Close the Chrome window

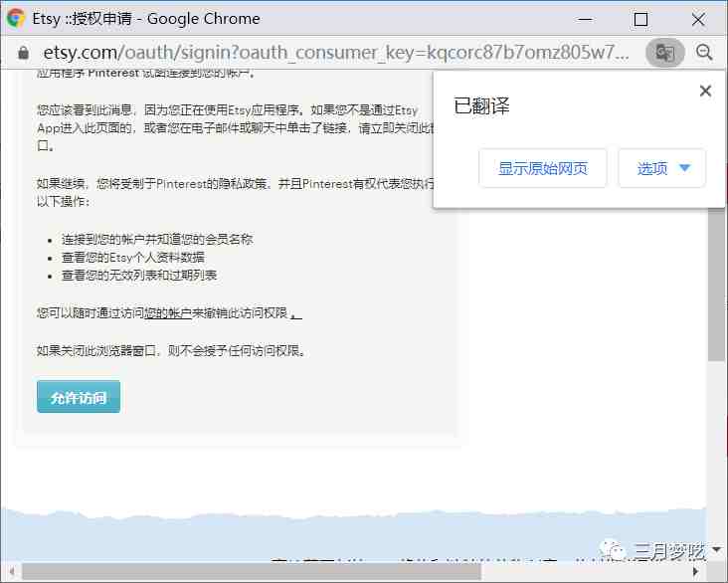698,20
